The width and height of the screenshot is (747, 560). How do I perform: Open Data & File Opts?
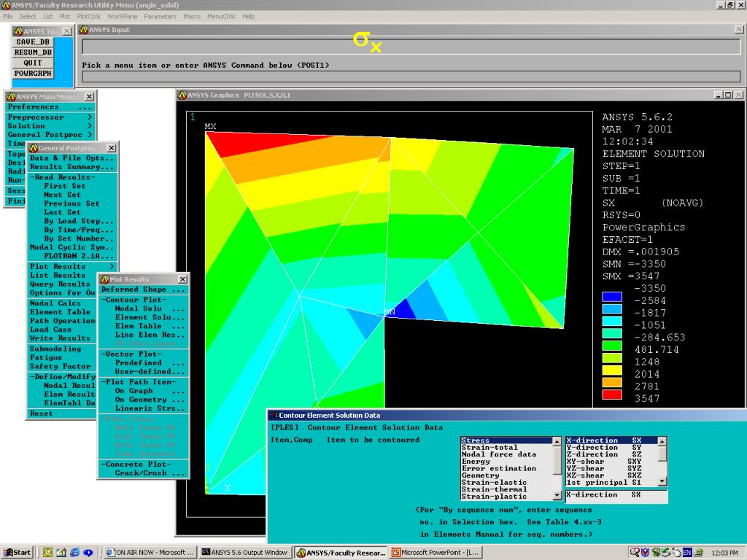(x=72, y=158)
